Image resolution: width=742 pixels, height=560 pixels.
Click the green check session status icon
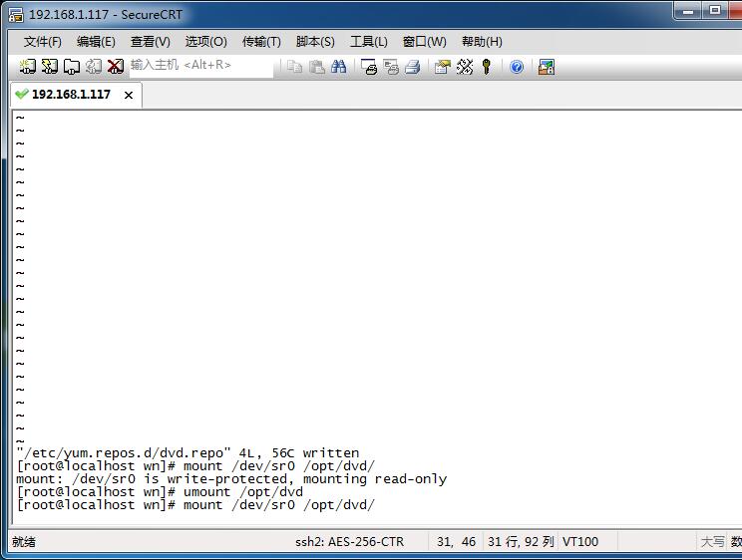(x=21, y=94)
